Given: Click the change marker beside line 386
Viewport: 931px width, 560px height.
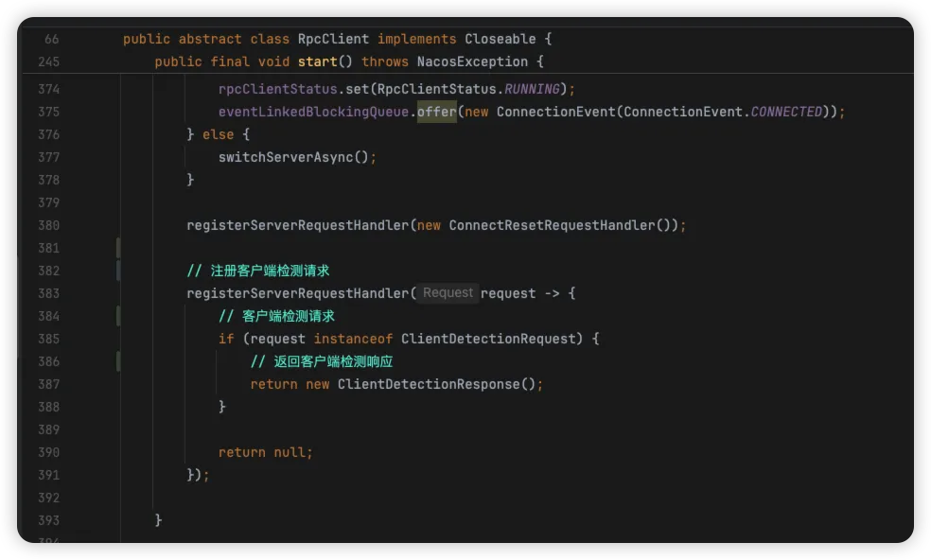Looking at the screenshot, I should [x=118, y=361].
